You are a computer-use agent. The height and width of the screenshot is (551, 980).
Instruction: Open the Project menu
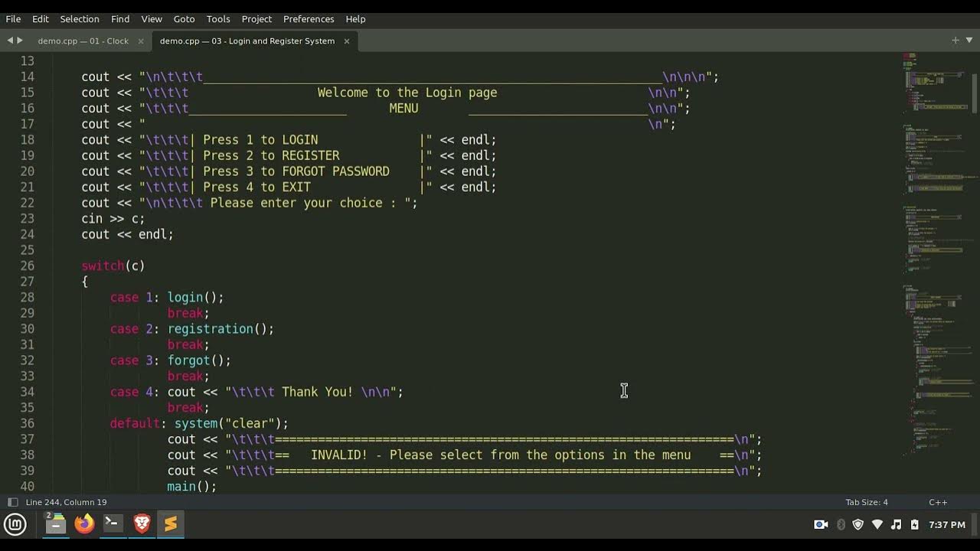point(256,18)
